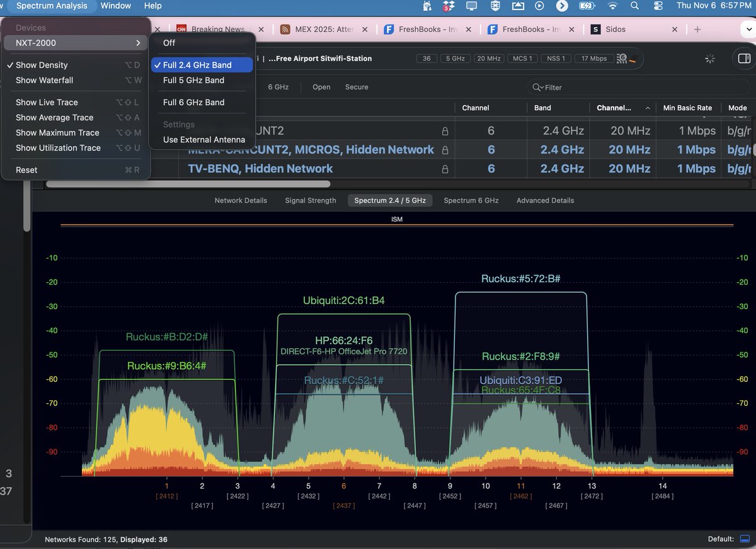Open new browser tab with plus button
Viewport: 756px width, 549px height.
(697, 29)
